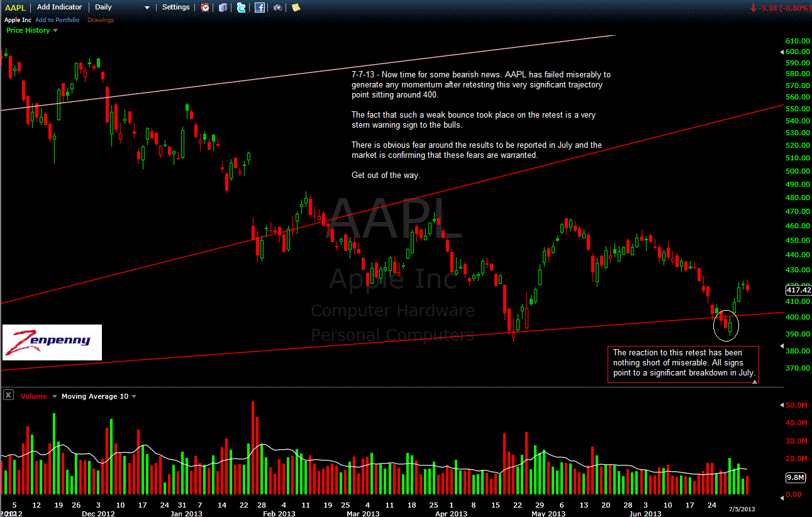Viewport: 812px width, 517px height.
Task: Click the 400.00 price axis label
Action: click(x=797, y=318)
